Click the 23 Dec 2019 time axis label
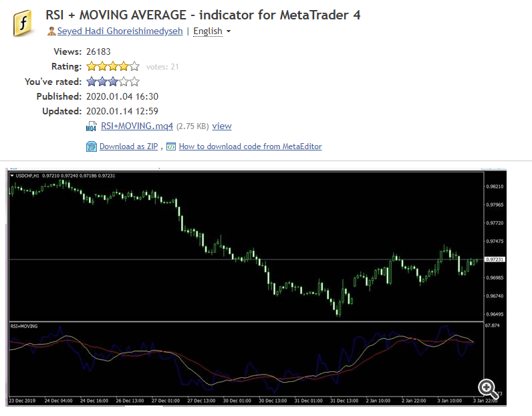The height and width of the screenshot is (416, 532). click(22, 401)
